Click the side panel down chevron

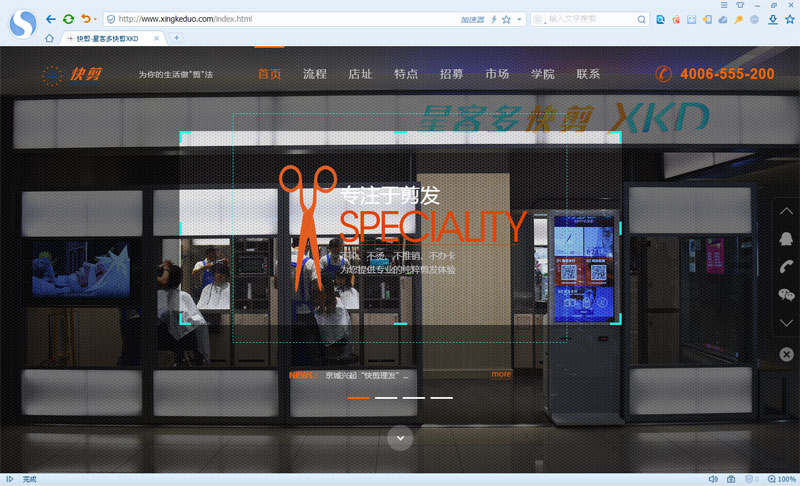(786, 323)
